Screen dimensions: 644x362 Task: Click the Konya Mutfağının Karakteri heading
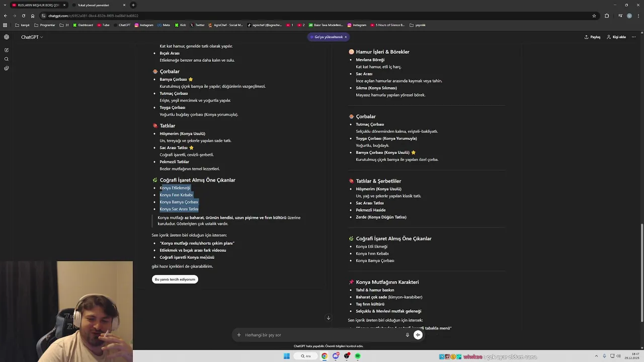pyautogui.click(x=387, y=282)
